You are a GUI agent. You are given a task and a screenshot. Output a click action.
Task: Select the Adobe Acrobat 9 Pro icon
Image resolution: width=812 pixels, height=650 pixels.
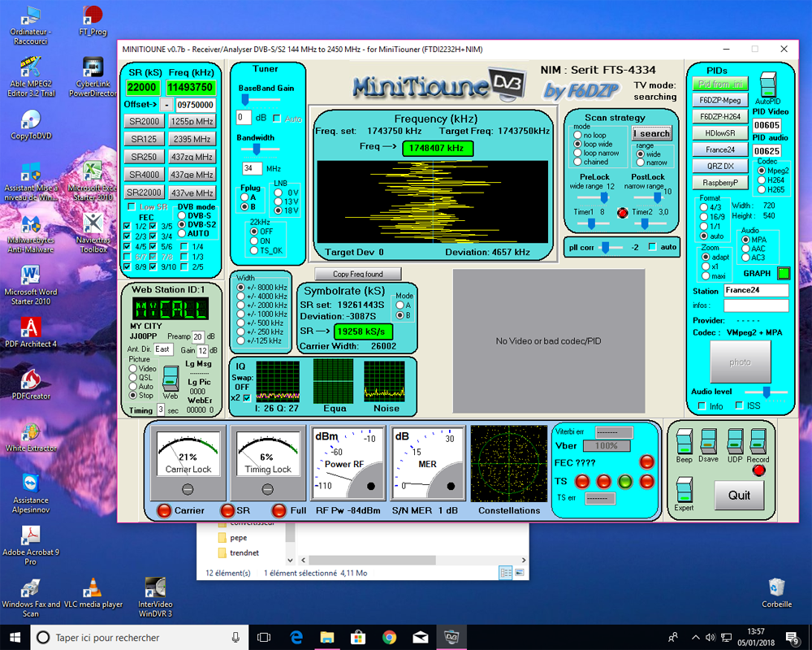(x=31, y=545)
